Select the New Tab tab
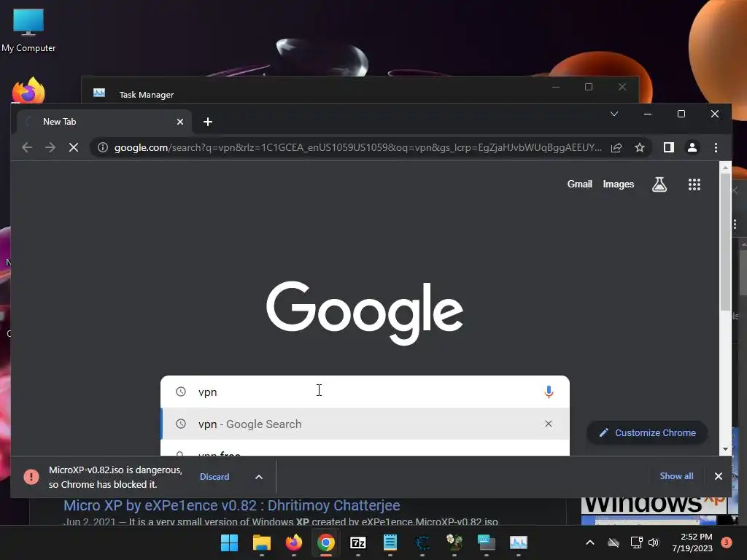The image size is (747, 560). click(104, 122)
